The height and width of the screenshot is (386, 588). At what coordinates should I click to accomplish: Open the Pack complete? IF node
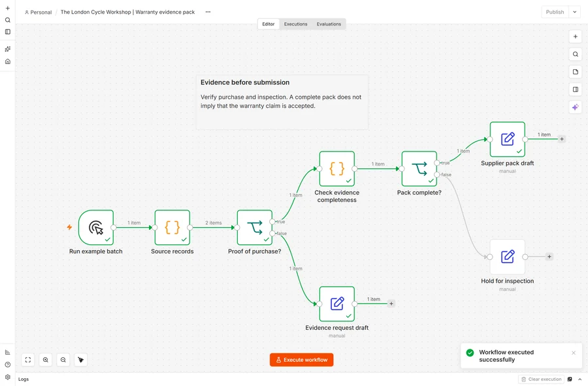419,169
